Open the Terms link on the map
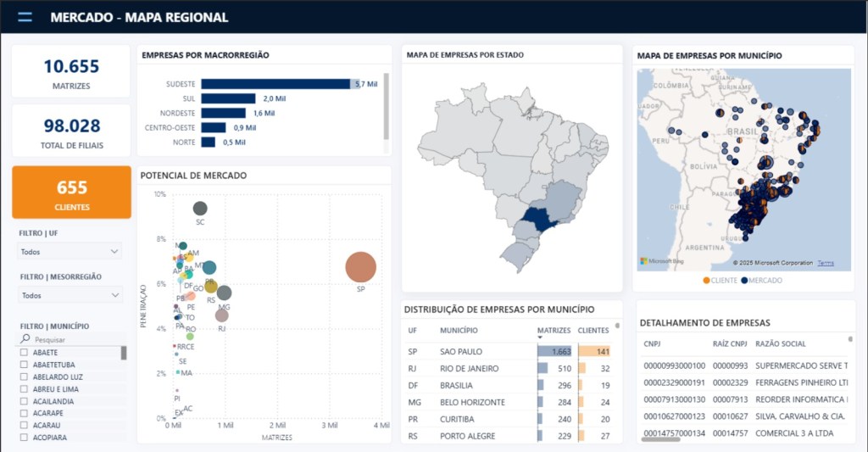 pyautogui.click(x=826, y=263)
